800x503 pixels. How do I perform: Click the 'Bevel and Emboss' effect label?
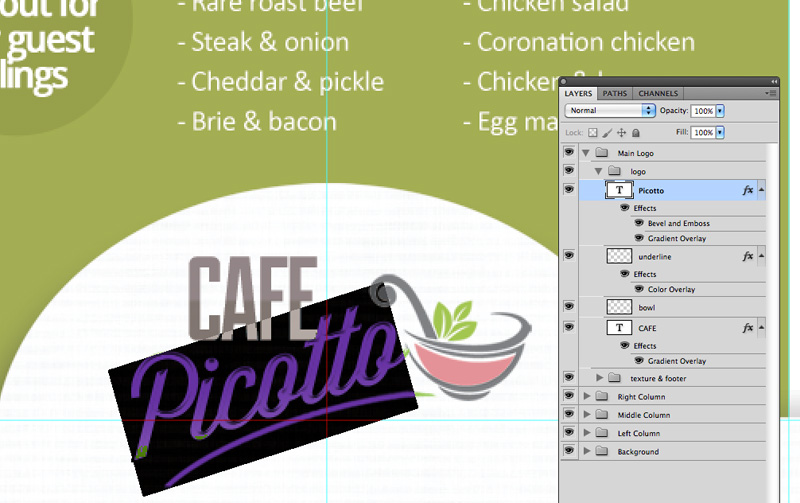pos(679,223)
